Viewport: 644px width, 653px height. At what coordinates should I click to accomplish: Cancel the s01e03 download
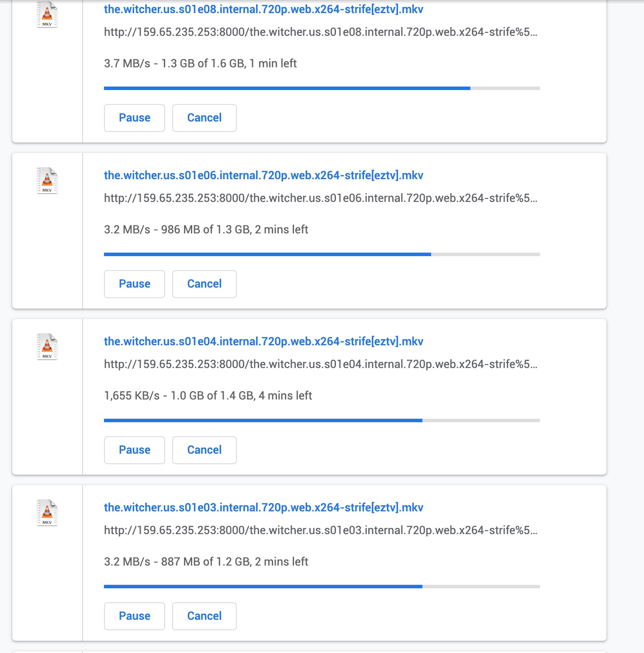tap(204, 616)
